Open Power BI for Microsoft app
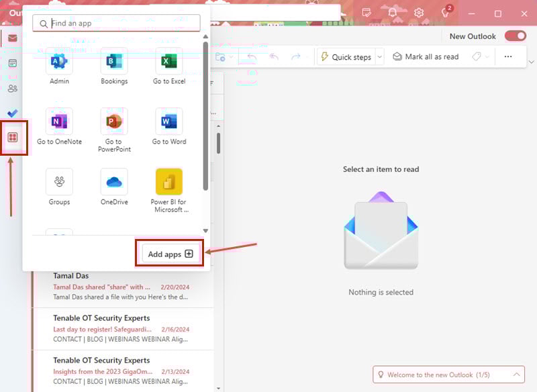 click(169, 191)
